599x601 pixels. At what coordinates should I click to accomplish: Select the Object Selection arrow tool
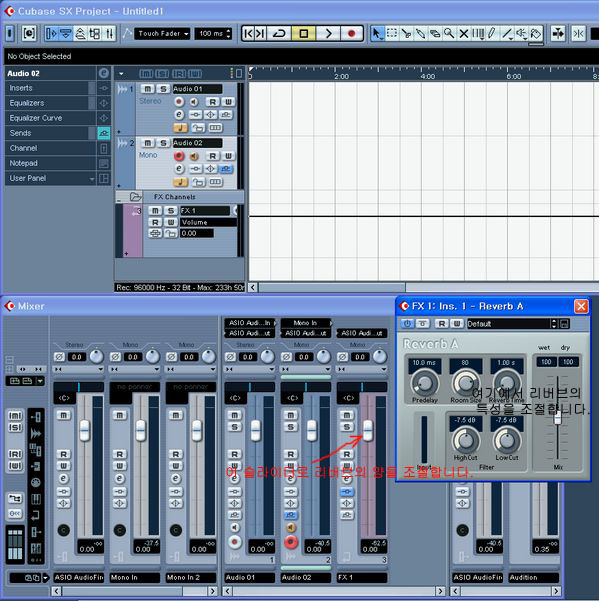click(x=377, y=33)
